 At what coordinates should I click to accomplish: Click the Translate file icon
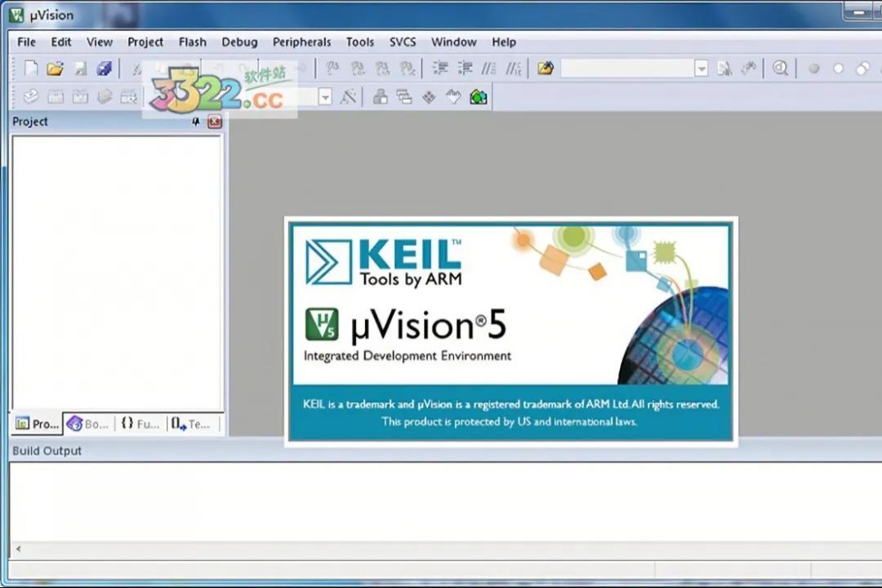31,97
